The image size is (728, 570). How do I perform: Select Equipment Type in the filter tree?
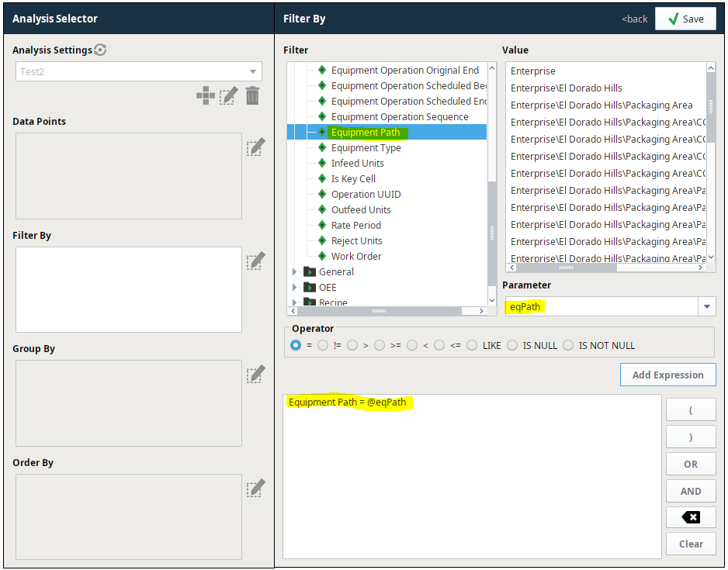point(366,148)
